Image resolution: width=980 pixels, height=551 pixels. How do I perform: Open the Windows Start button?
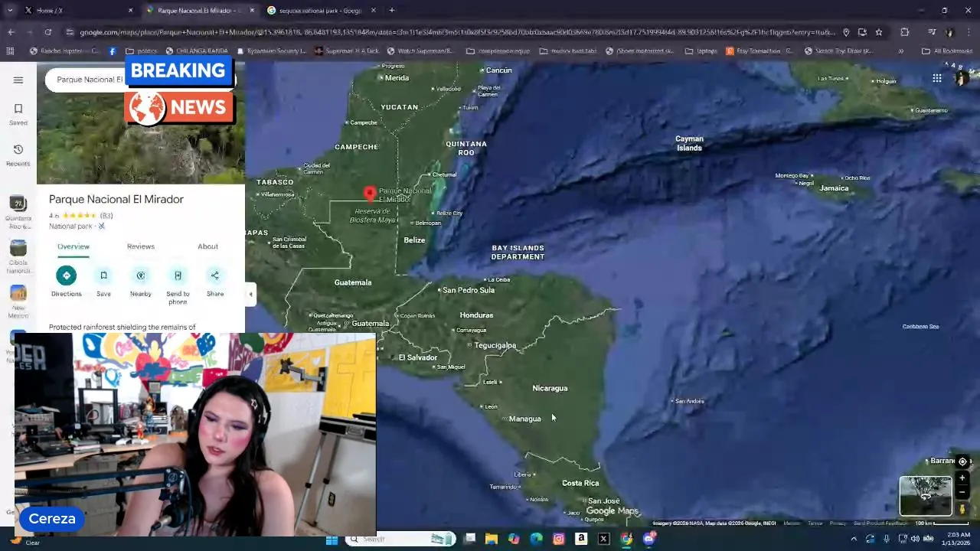pos(332,540)
